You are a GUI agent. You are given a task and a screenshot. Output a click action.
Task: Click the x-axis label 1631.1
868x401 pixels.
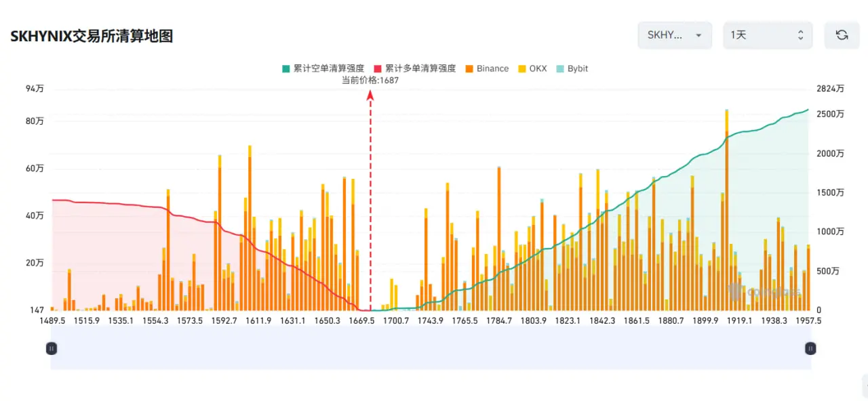coord(293,321)
